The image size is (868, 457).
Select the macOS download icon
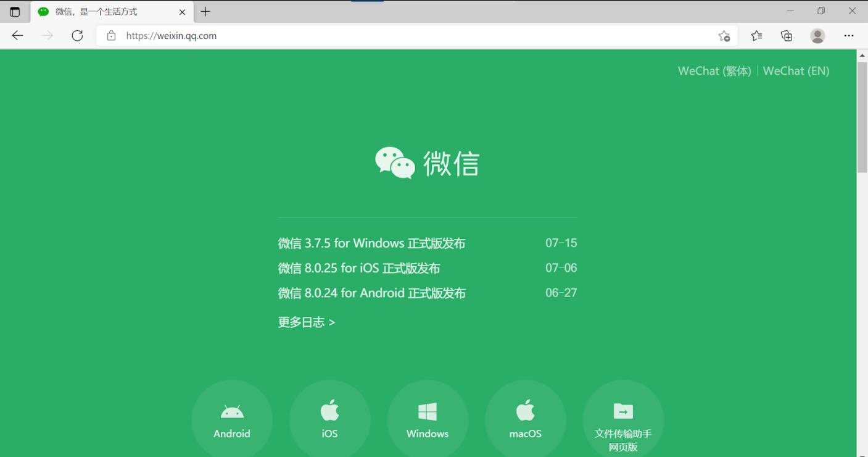(525, 410)
